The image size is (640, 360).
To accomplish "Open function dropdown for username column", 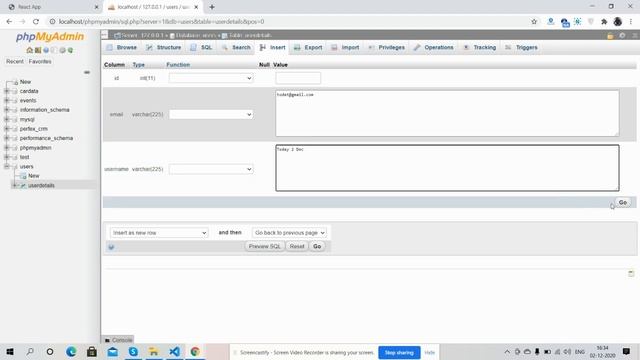I will (x=211, y=169).
